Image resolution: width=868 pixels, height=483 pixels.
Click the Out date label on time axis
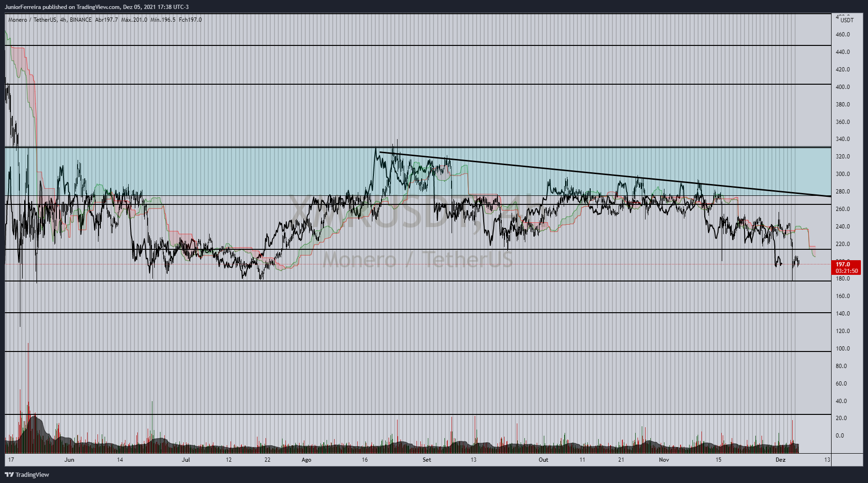pos(543,460)
